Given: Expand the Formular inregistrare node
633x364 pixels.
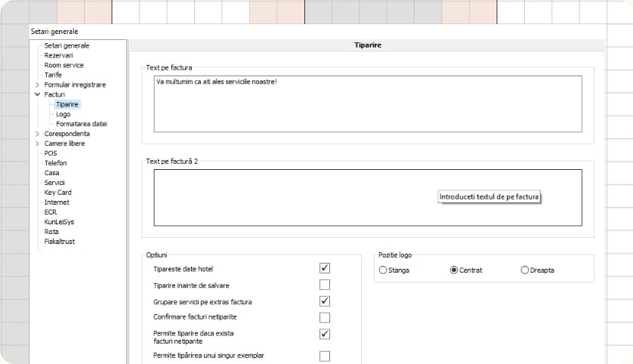Looking at the screenshot, I should 37,85.
